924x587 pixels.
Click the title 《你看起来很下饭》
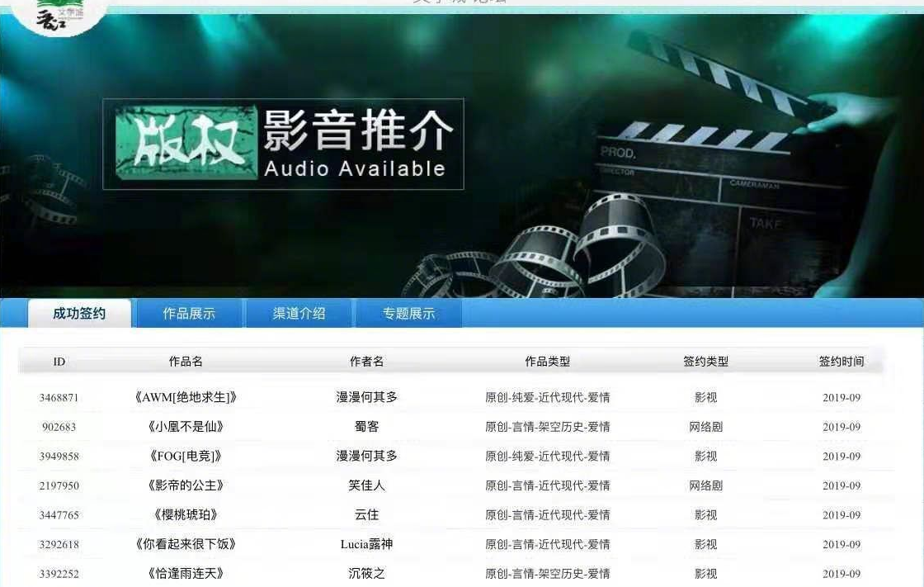186,544
